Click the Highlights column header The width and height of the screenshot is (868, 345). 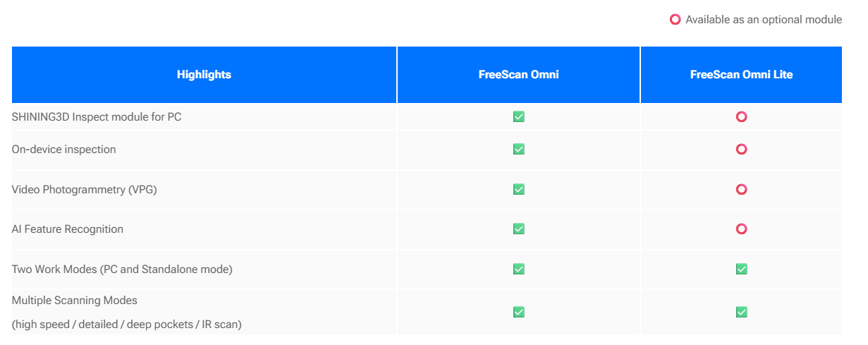pos(204,75)
